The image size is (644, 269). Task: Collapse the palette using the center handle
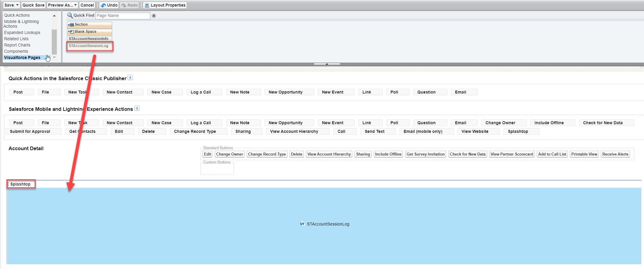(x=327, y=64)
